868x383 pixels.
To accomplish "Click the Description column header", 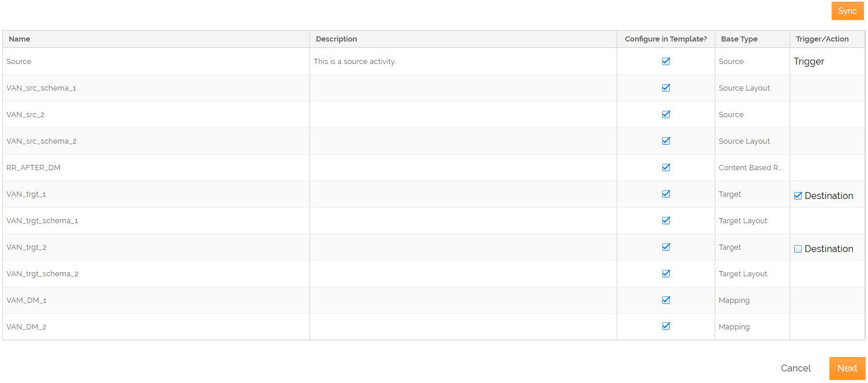I will [x=337, y=39].
